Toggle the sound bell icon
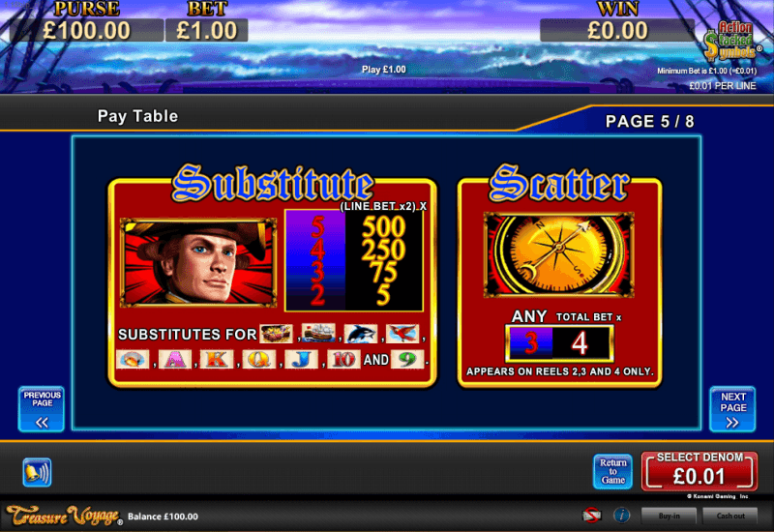Viewport: 774px width, 532px height. click(x=37, y=472)
